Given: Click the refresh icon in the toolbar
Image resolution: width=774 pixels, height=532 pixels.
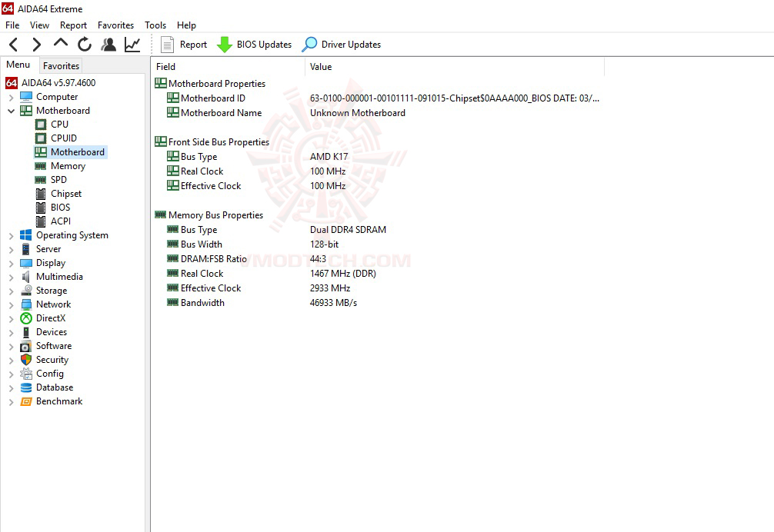Looking at the screenshot, I should tap(85, 44).
